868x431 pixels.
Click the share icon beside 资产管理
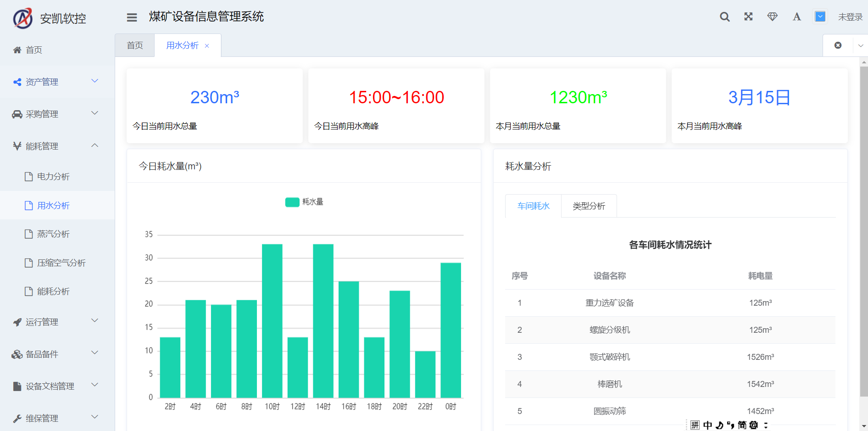pos(17,82)
